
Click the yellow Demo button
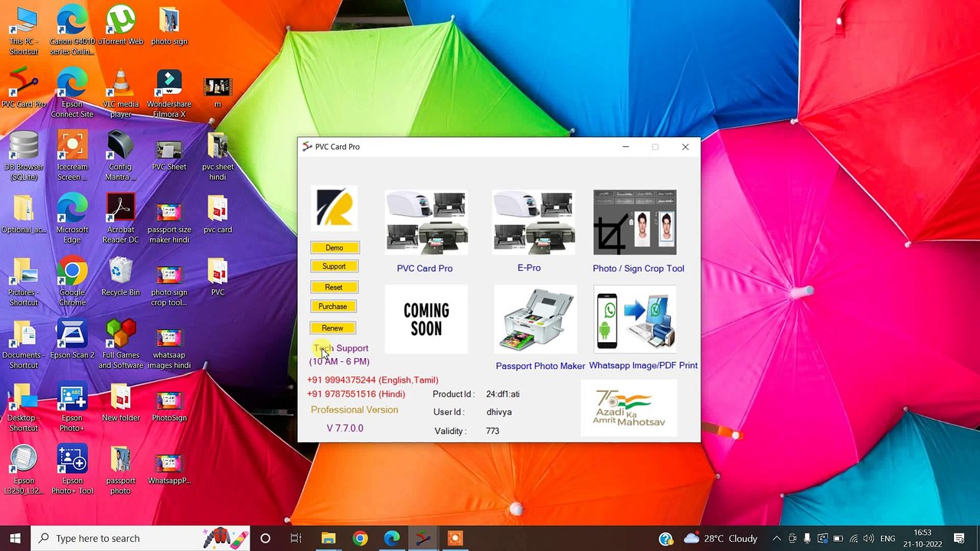(335, 248)
